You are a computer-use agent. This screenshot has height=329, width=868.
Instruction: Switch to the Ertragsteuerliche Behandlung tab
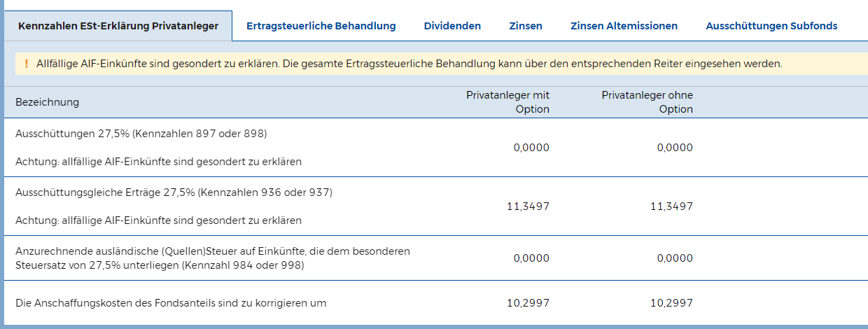point(321,26)
